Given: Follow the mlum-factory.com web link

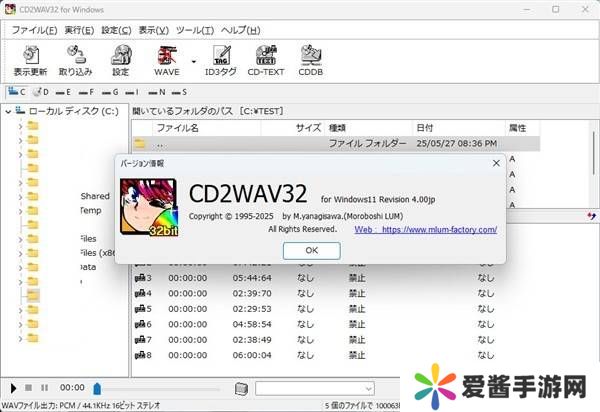Looking at the screenshot, I should tap(425, 229).
